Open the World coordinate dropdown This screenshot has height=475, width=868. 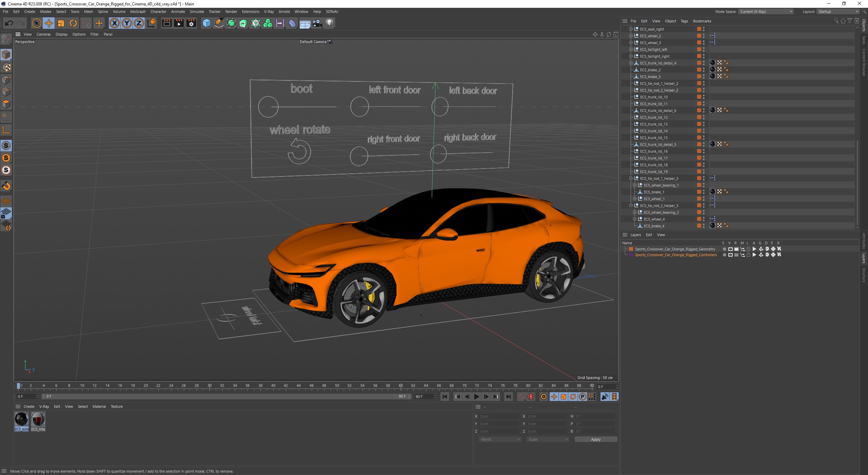500,439
